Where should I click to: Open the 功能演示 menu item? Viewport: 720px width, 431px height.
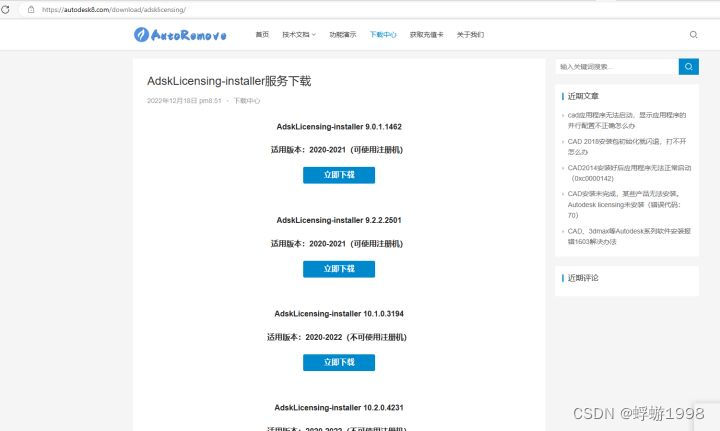pos(343,34)
